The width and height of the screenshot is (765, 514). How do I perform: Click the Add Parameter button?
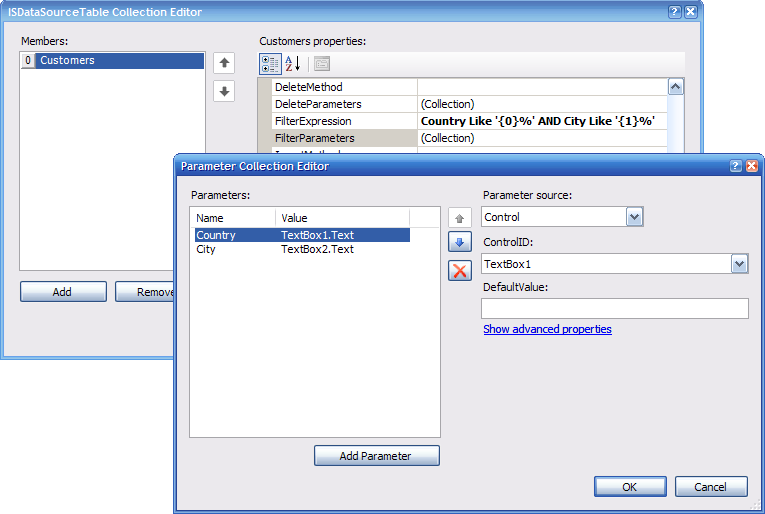click(376, 456)
